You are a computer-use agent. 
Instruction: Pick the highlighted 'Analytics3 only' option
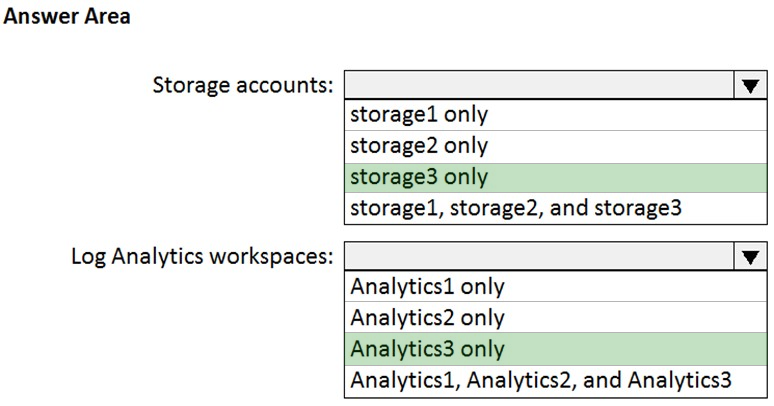[556, 349]
